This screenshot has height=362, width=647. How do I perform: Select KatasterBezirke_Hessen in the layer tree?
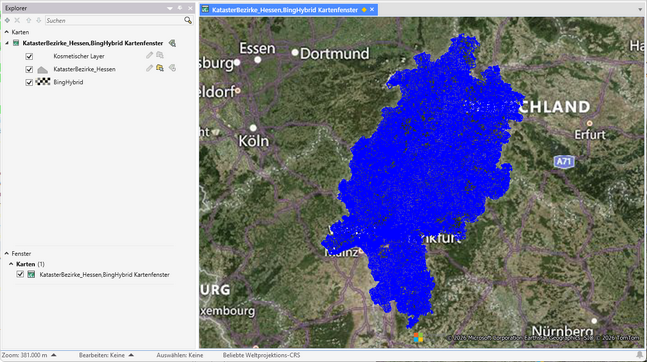(x=85, y=69)
